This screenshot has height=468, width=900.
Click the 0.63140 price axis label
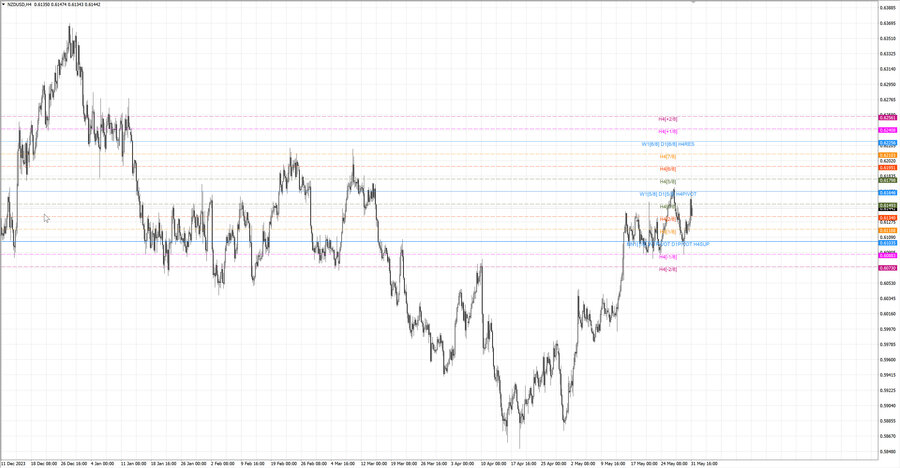coord(888,69)
